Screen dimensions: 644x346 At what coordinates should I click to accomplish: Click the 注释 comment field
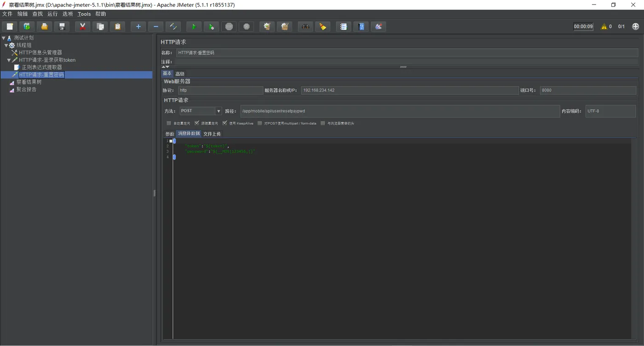point(406,62)
